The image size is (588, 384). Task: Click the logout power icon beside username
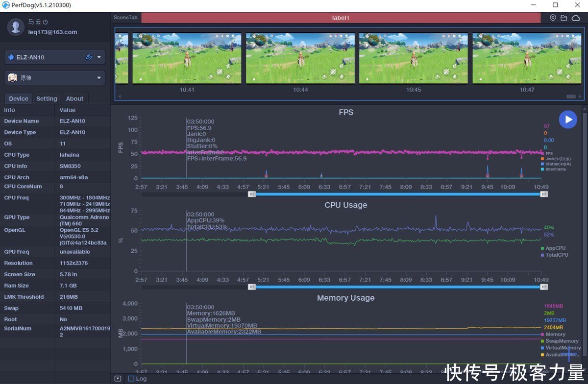(45, 22)
